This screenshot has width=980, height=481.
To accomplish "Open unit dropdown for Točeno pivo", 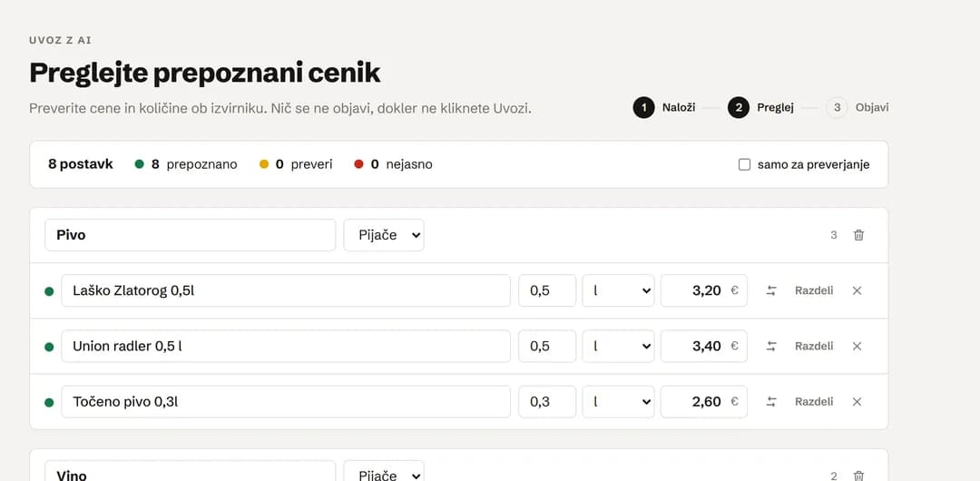I will (x=618, y=401).
